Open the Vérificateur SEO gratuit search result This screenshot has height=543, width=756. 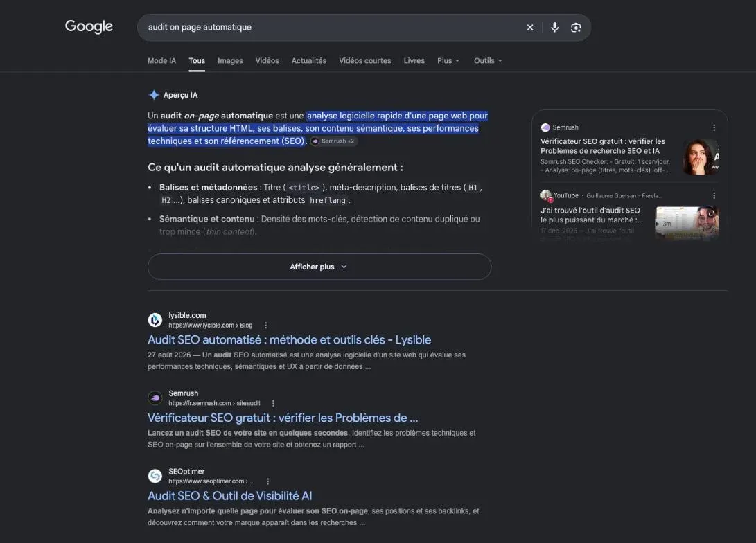283,418
